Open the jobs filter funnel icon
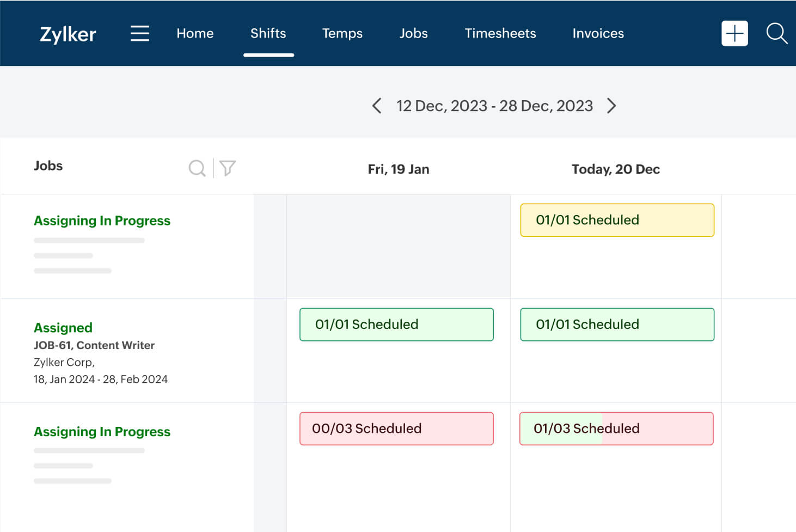Image resolution: width=796 pixels, height=532 pixels. point(228,168)
